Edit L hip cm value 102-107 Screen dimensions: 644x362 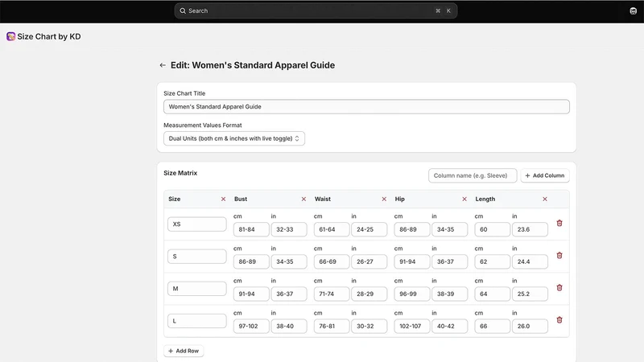[x=412, y=327]
